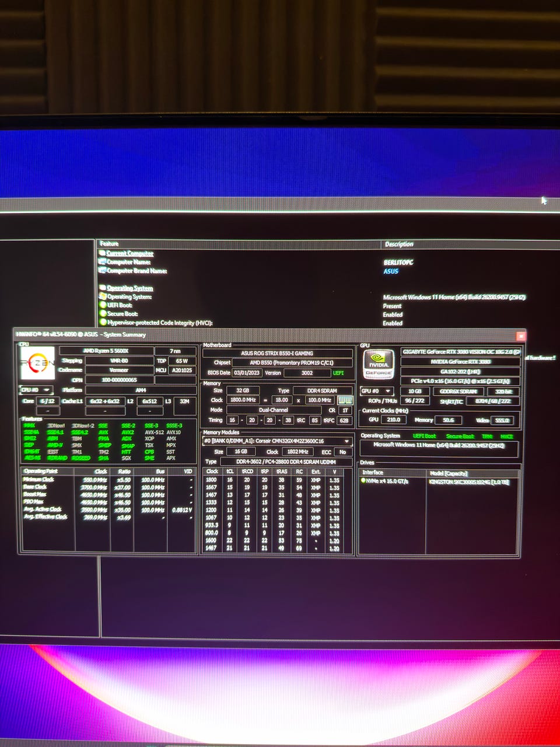Click the Secure Boot indicator in Operating System panel
Image resolution: width=560 pixels, height=747 pixels.
(x=460, y=437)
